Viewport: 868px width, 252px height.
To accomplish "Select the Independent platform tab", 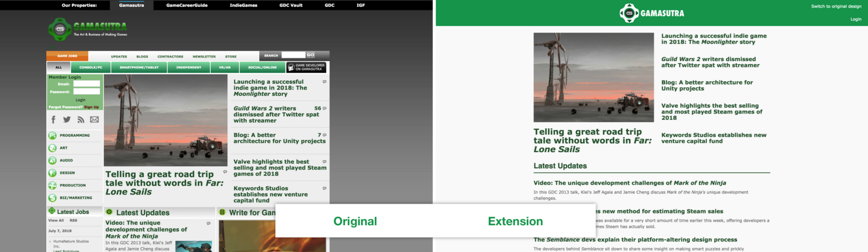I will click(x=188, y=67).
